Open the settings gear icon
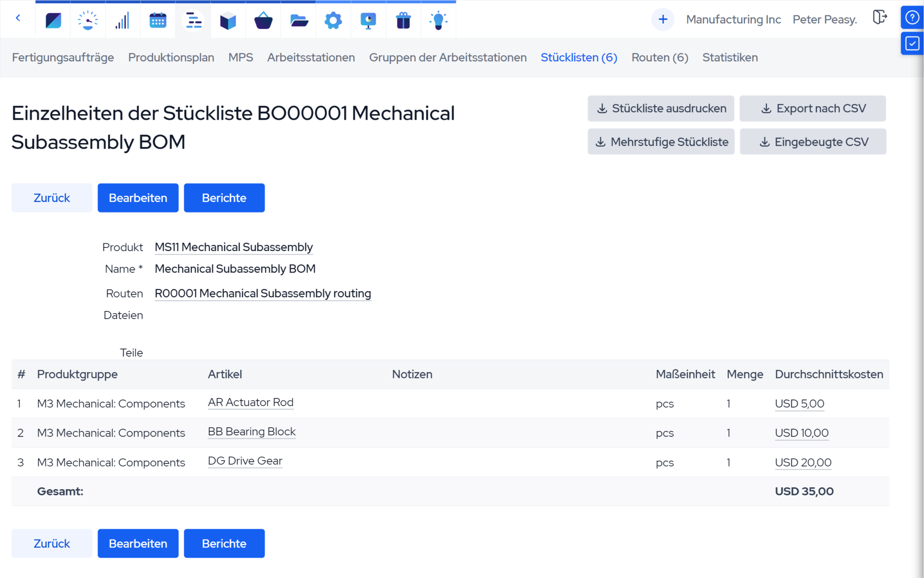 tap(333, 20)
